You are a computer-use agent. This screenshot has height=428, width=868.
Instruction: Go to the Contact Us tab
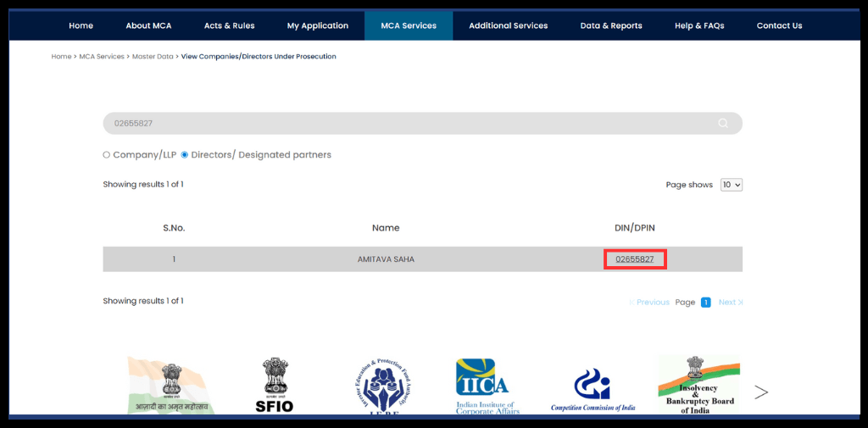click(x=779, y=25)
